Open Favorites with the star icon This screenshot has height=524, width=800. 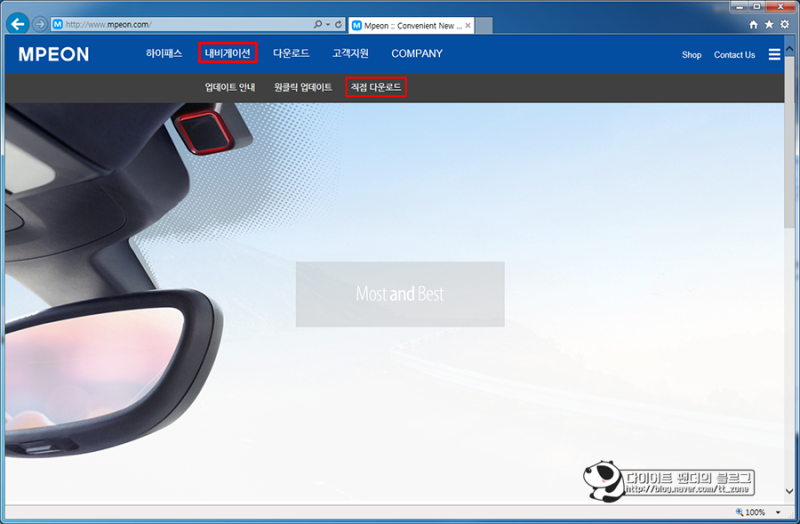click(x=769, y=24)
